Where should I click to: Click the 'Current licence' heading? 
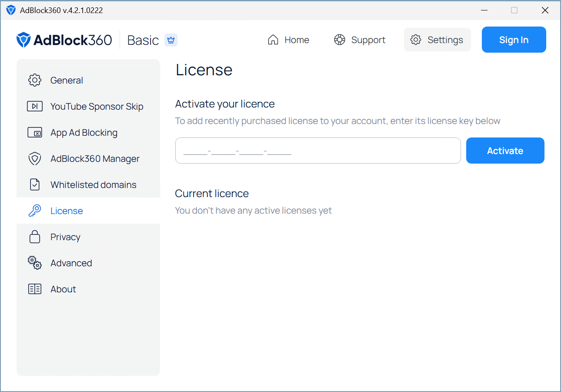click(212, 193)
